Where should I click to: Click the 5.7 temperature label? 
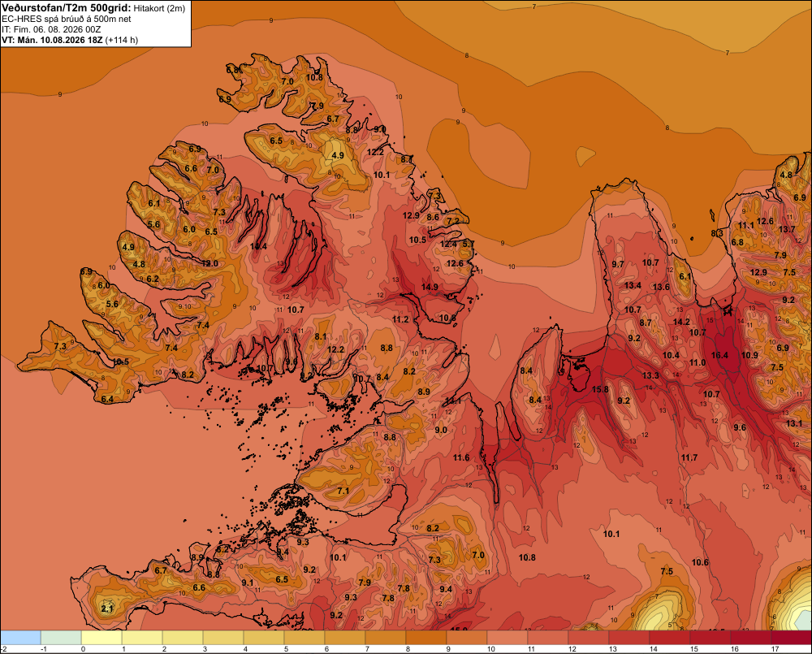click(x=469, y=244)
